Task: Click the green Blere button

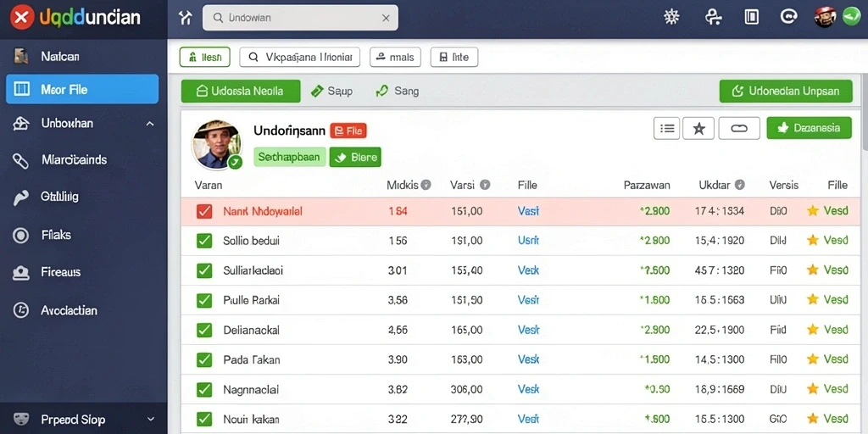Action: click(355, 157)
